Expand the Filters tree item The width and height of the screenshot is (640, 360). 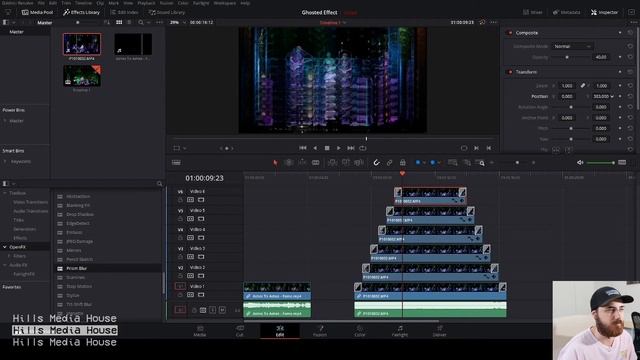(9, 256)
